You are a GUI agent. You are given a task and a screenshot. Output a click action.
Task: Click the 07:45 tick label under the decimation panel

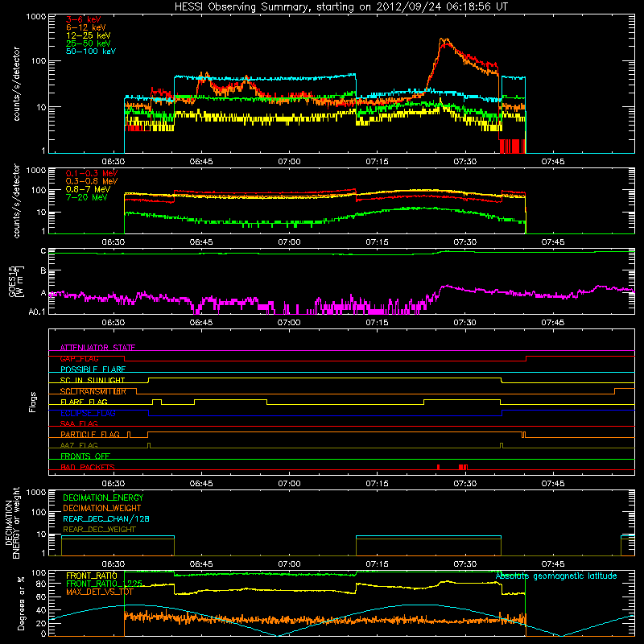point(553,564)
